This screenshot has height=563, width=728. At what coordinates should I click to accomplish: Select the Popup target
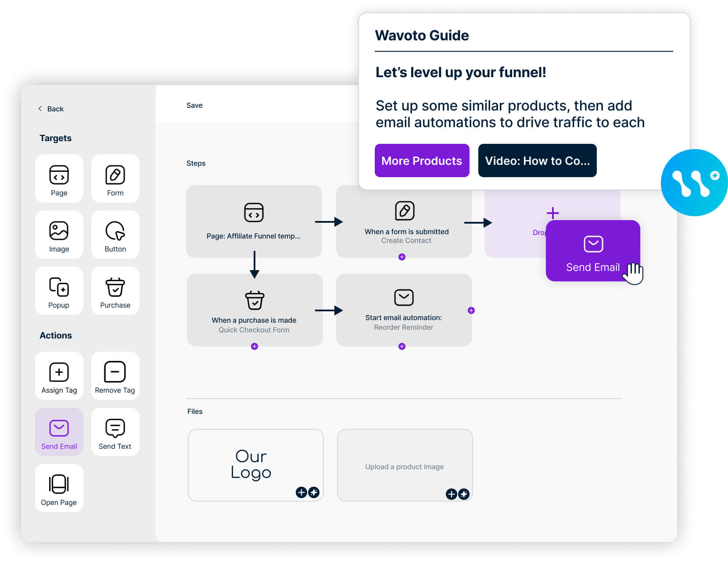coord(59,291)
